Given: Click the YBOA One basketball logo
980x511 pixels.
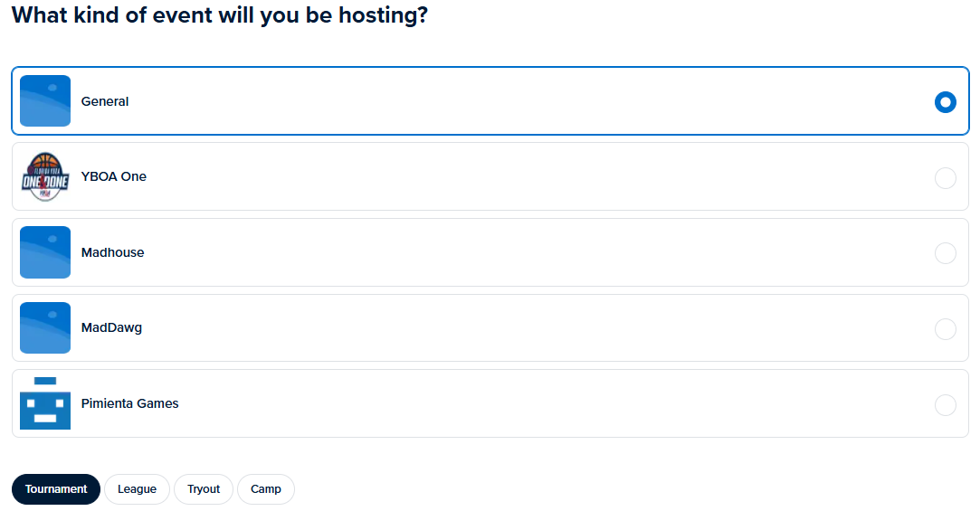Looking at the screenshot, I should 45,176.
